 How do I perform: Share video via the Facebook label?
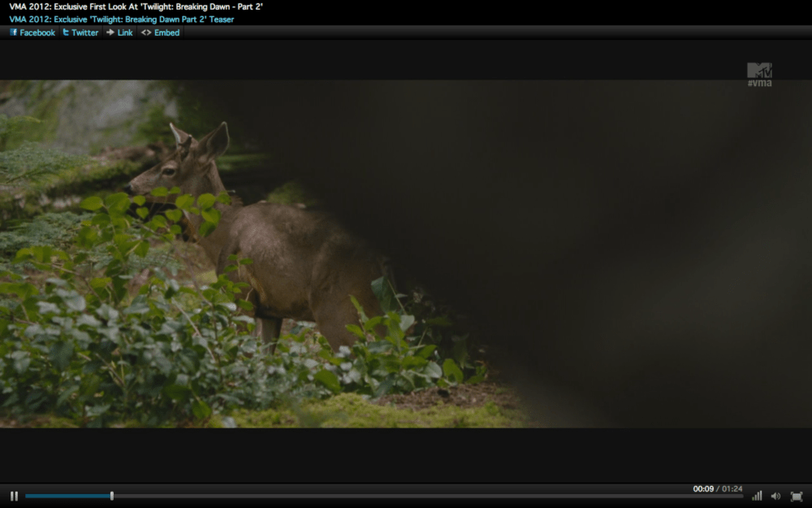pos(37,33)
